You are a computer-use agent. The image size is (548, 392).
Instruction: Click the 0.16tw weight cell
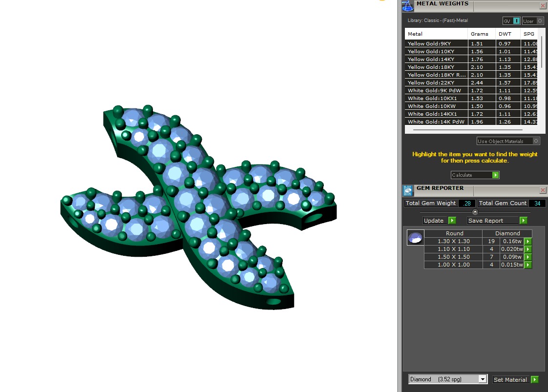pos(512,241)
